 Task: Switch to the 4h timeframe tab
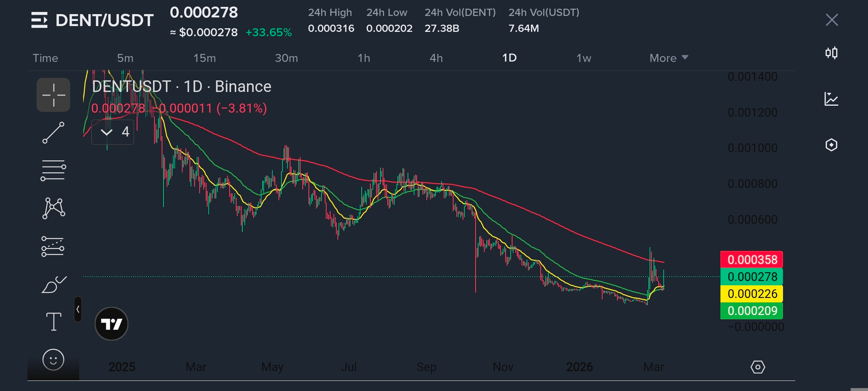436,58
